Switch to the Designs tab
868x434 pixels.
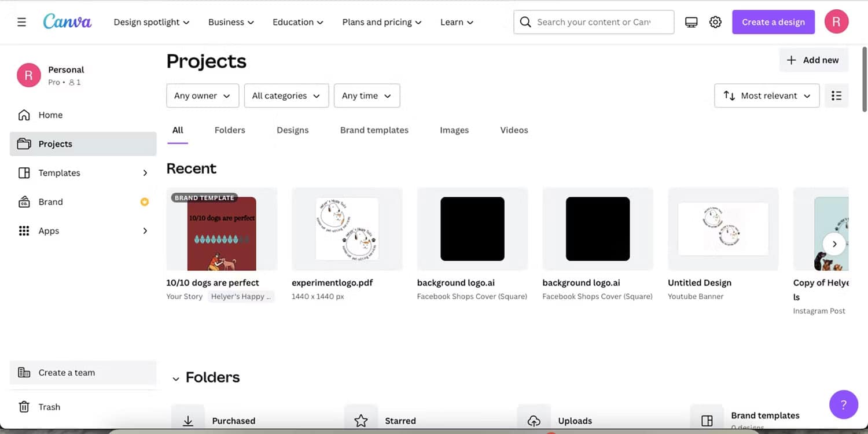pyautogui.click(x=292, y=130)
